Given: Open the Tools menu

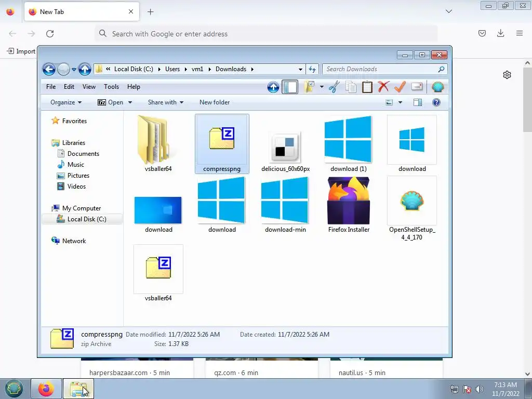Looking at the screenshot, I should (x=111, y=87).
